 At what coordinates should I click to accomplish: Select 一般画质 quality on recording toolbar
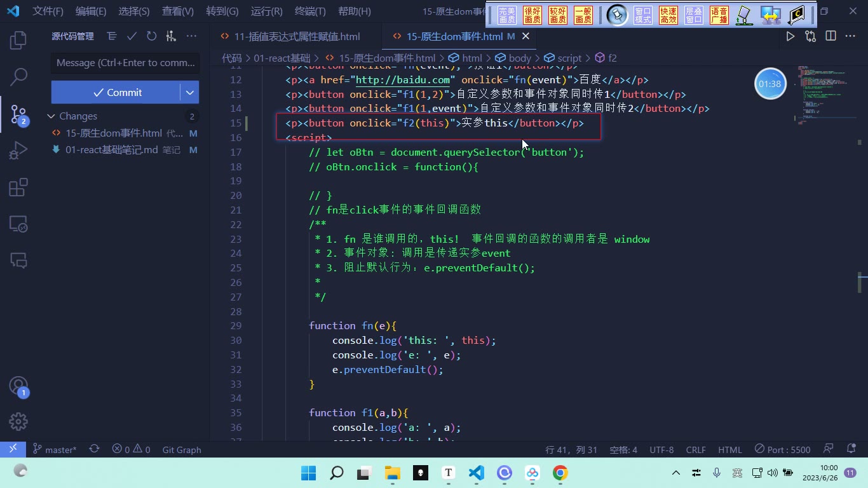pyautogui.click(x=583, y=15)
